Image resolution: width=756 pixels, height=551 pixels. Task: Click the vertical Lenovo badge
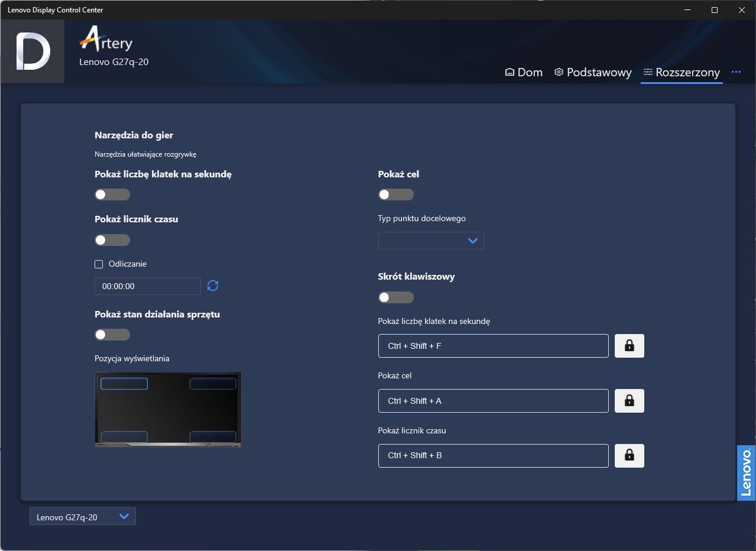point(746,473)
